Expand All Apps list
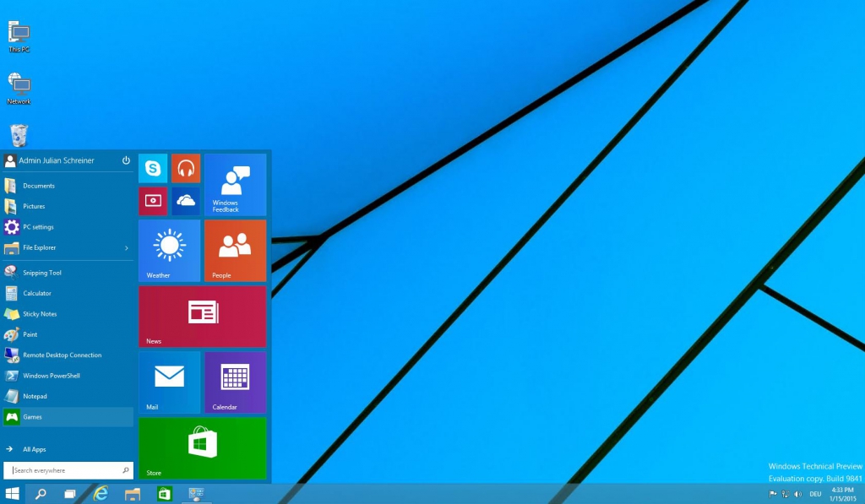865x504 pixels. (34, 449)
